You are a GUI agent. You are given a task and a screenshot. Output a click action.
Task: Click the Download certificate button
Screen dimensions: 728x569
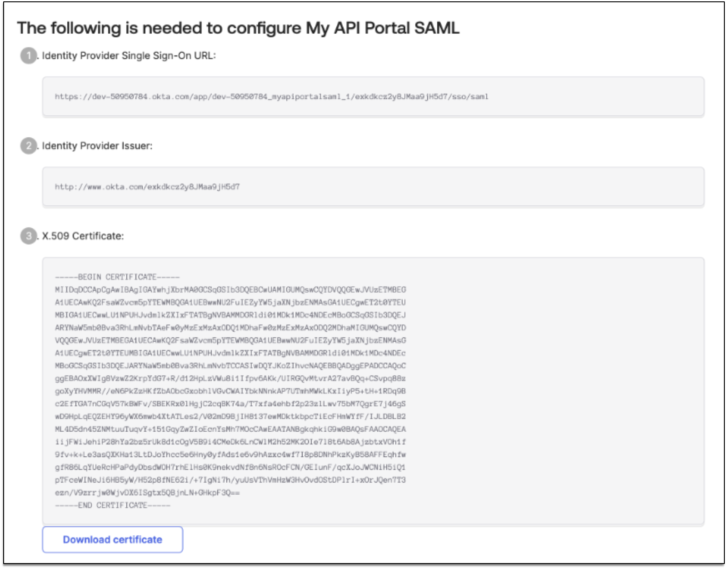click(x=112, y=540)
